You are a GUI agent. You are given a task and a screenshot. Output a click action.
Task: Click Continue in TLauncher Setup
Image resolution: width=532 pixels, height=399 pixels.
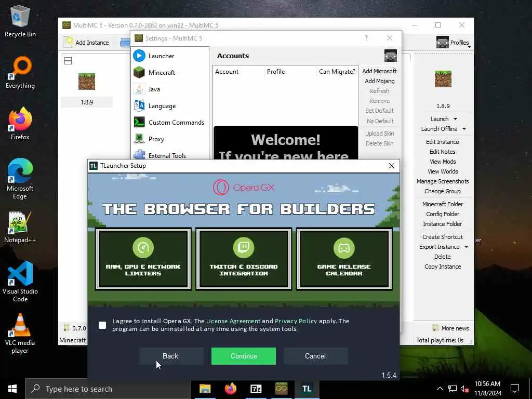(244, 356)
